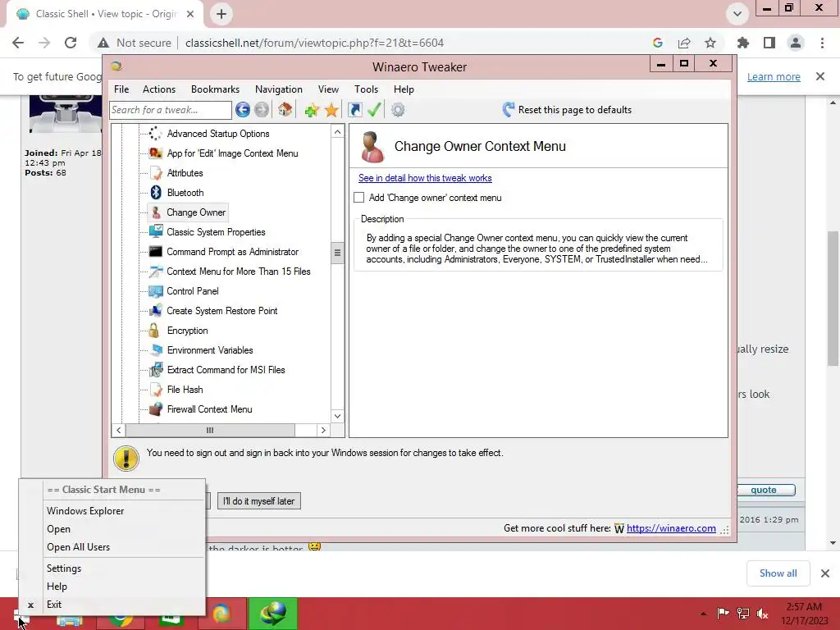The width and height of the screenshot is (840, 630).
Task: Open 'See in detail how this tweak works' link
Action: pos(425,178)
